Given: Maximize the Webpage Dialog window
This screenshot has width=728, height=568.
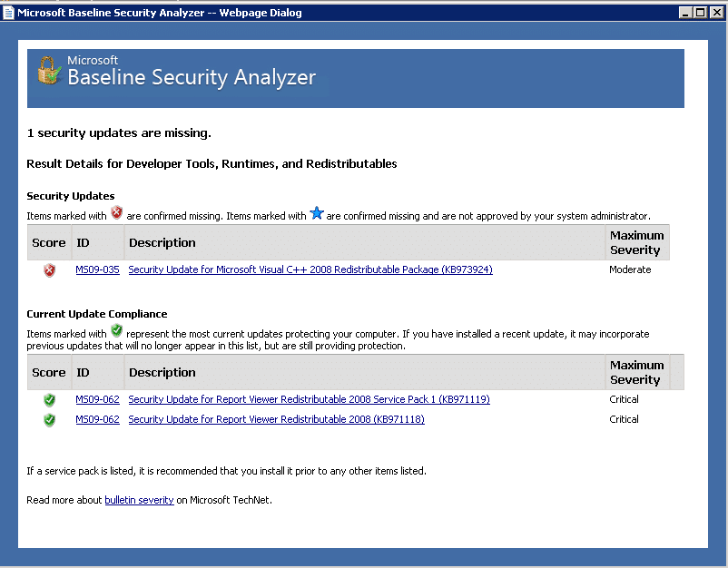Looking at the screenshot, I should 700,13.
